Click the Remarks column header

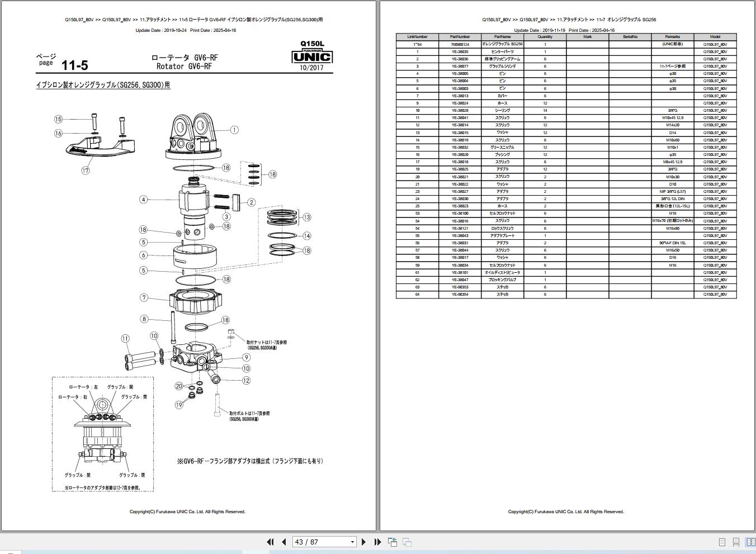(673, 37)
